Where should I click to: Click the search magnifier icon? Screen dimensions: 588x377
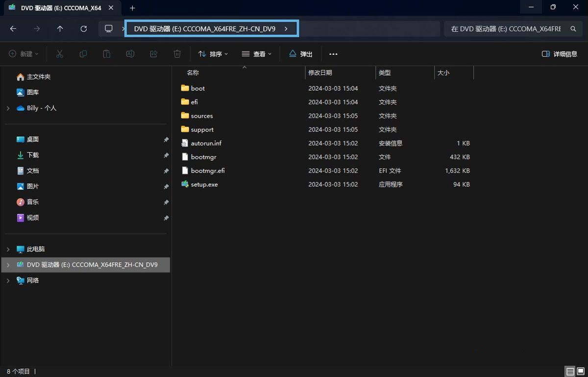(x=573, y=29)
